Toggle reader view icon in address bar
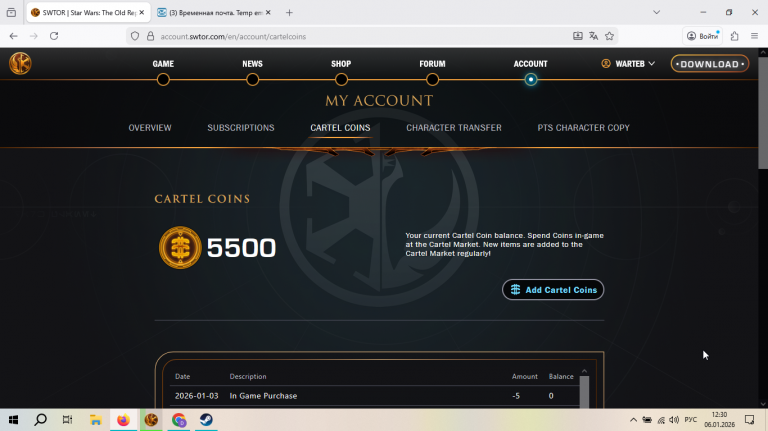Viewport: 768px width, 431px height. (578, 36)
